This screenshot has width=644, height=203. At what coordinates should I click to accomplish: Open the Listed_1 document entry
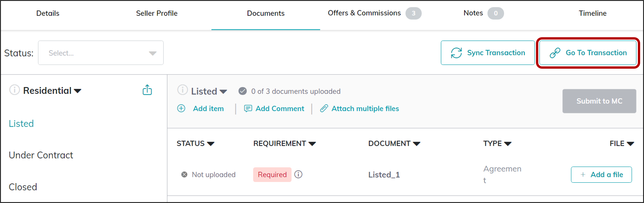[x=384, y=175]
